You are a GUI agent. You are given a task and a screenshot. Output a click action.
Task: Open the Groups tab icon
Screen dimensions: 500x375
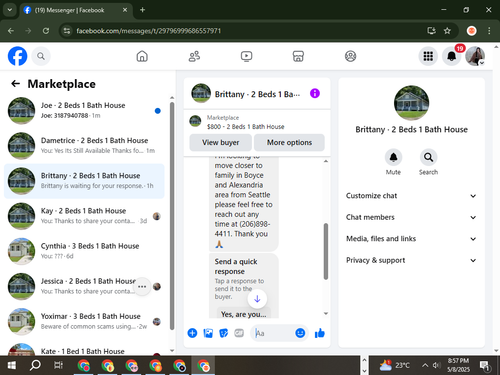point(350,56)
